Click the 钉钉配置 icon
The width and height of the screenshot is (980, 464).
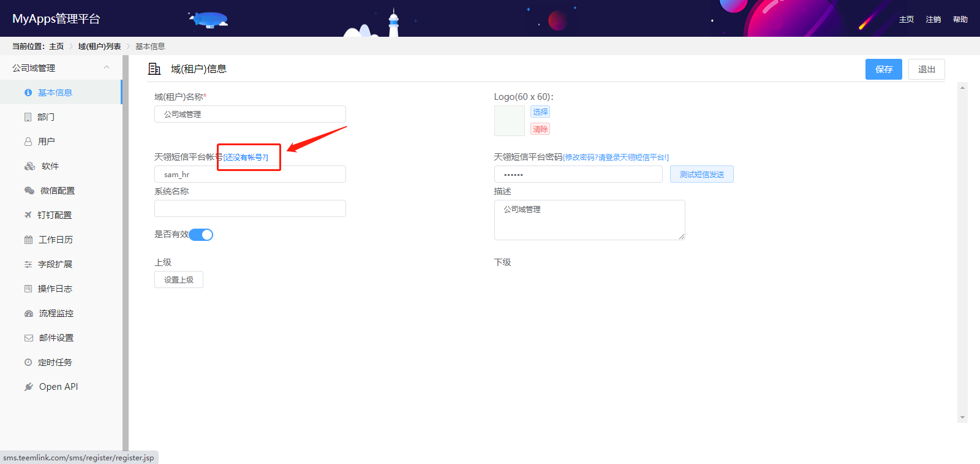pyautogui.click(x=28, y=215)
